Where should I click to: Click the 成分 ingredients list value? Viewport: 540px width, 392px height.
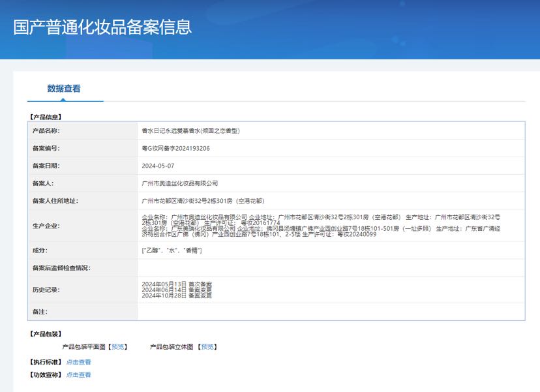pyautogui.click(x=172, y=250)
